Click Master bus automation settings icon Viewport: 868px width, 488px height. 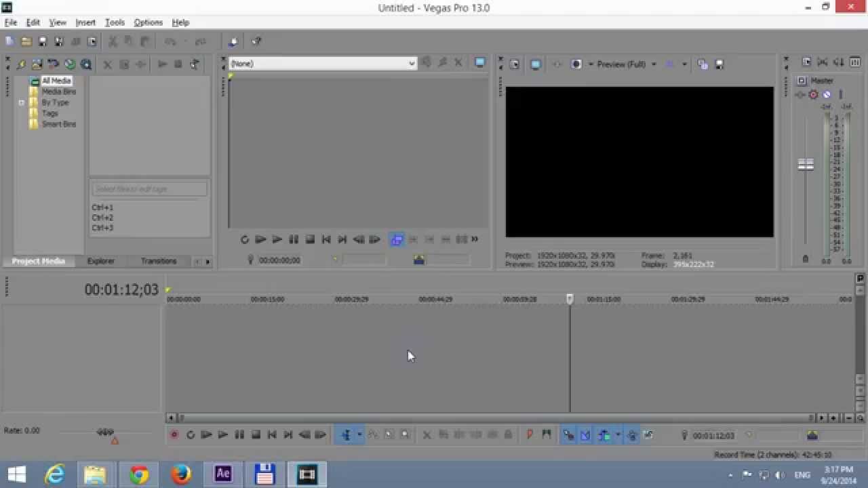click(814, 95)
